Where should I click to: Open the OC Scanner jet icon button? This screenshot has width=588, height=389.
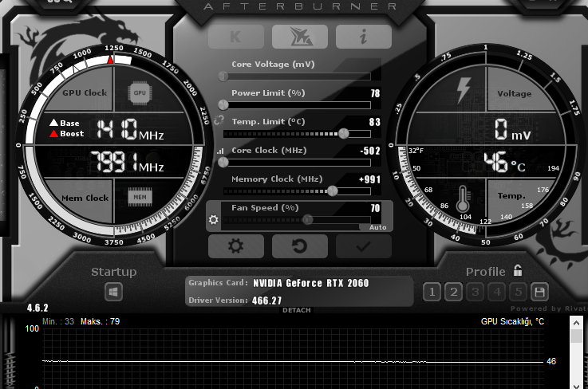[300, 37]
